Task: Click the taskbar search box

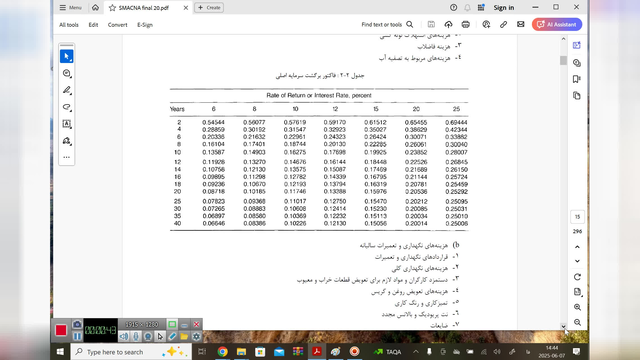Action: pyautogui.click(x=131, y=351)
